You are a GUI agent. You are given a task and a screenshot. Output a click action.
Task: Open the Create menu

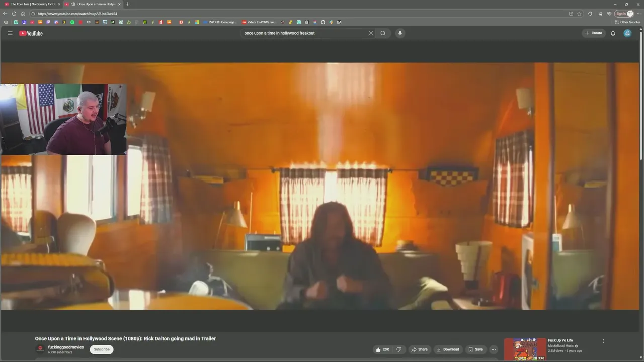(x=594, y=33)
